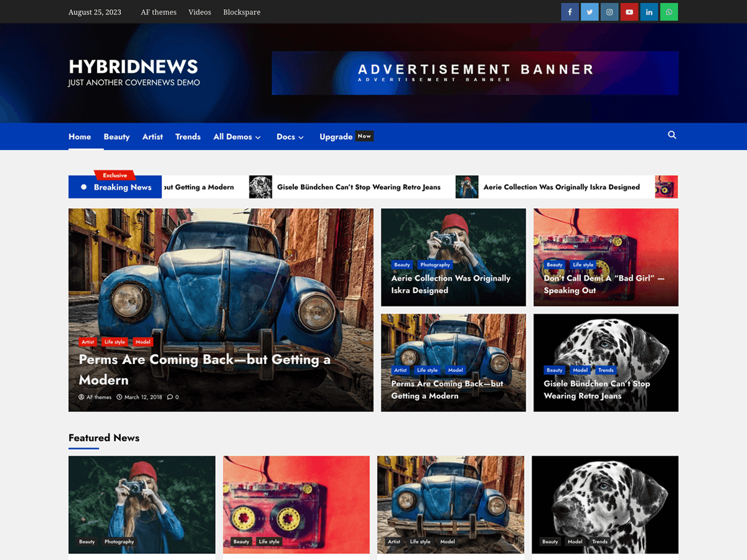Click the YouTube channel icon

pos(629,11)
